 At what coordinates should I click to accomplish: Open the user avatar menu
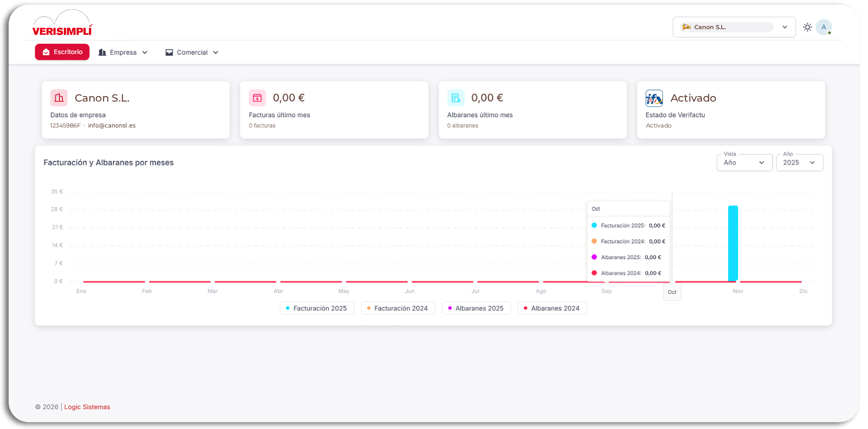(x=823, y=27)
